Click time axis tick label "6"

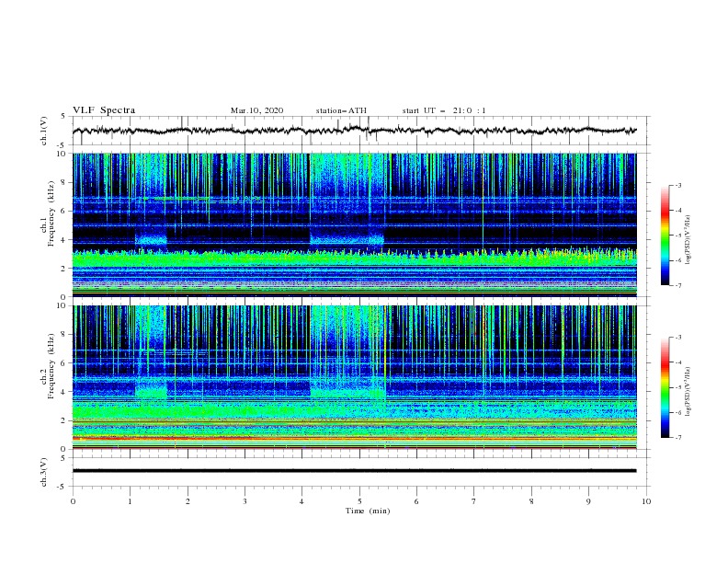[x=416, y=501]
